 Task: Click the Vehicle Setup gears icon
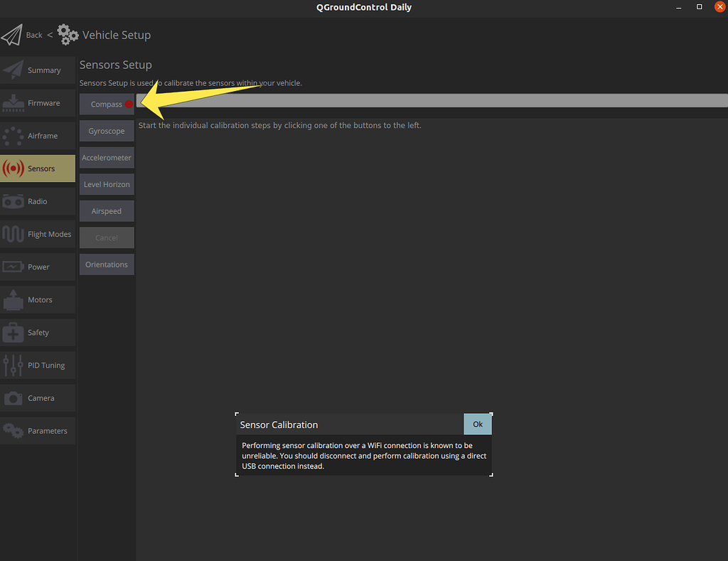click(x=68, y=34)
